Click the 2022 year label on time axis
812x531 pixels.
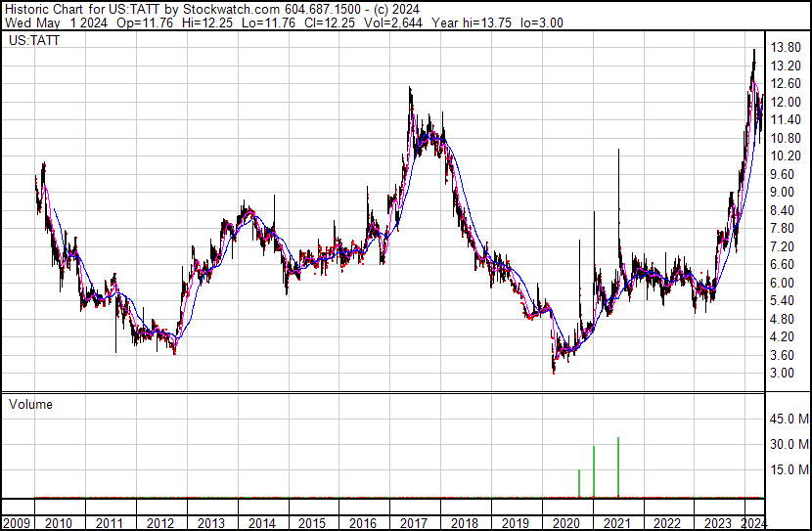point(667,523)
